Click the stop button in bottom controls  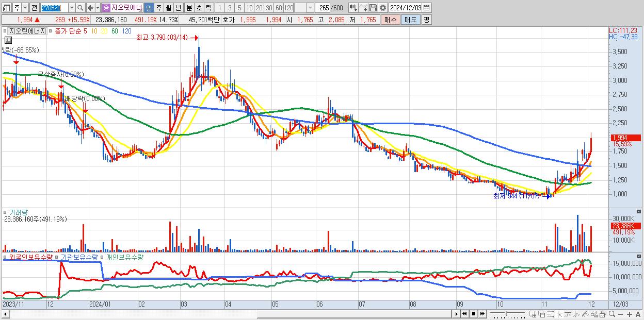[x=473, y=314]
